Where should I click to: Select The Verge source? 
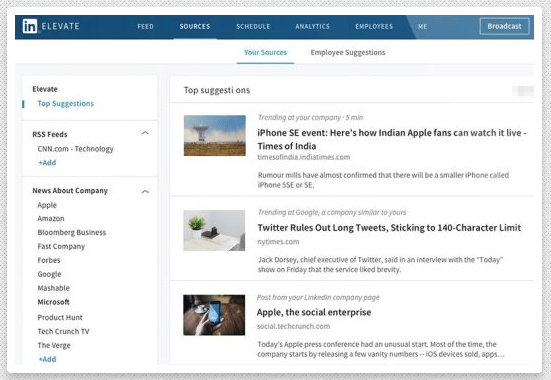(x=54, y=346)
